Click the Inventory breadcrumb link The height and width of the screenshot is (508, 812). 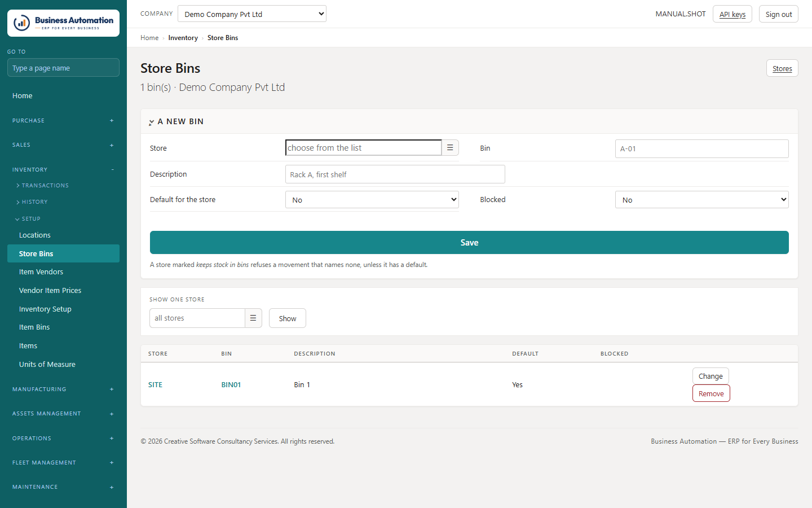[x=183, y=38]
